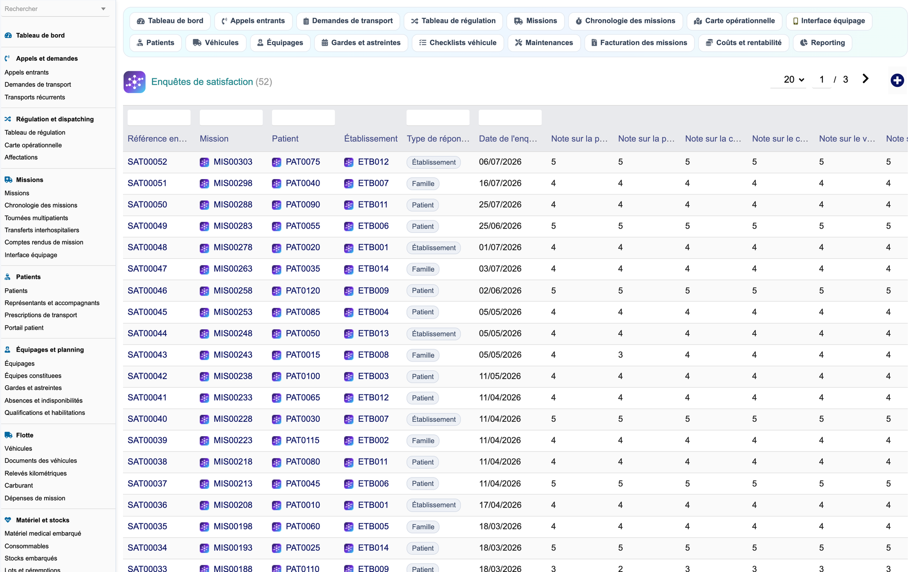This screenshot has height=572, width=924.
Task: Open survey SAT00049 link
Action: (147, 226)
